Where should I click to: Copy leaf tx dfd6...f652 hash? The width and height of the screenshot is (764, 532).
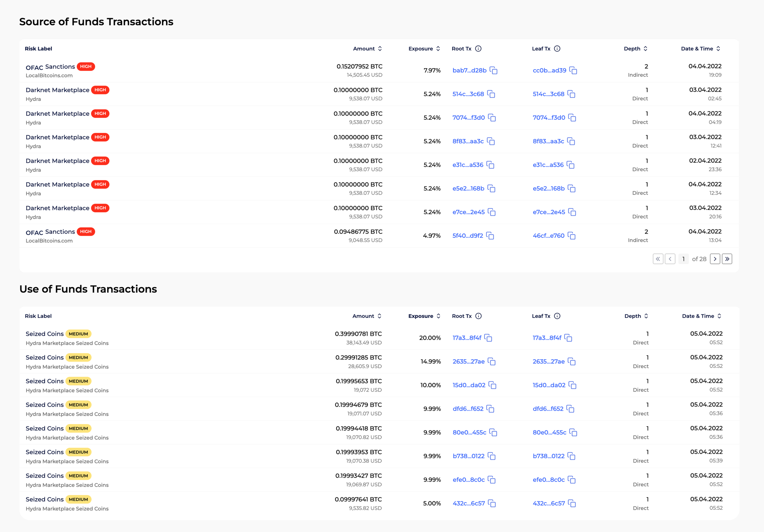coord(570,409)
